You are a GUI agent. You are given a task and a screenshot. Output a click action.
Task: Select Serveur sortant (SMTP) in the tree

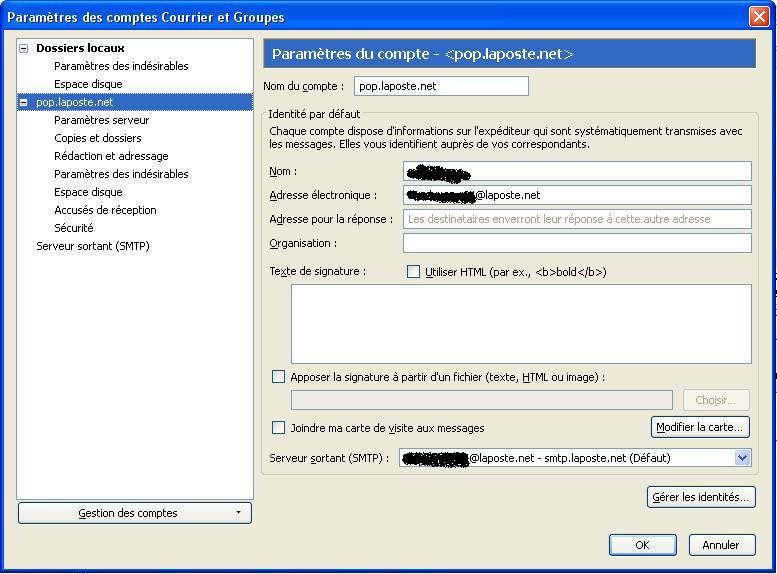point(93,246)
